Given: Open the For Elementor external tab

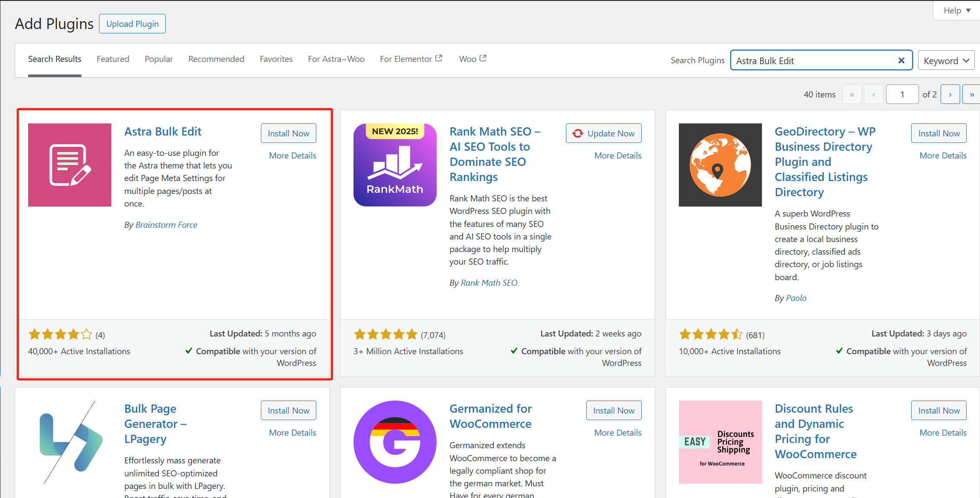Looking at the screenshot, I should (411, 59).
